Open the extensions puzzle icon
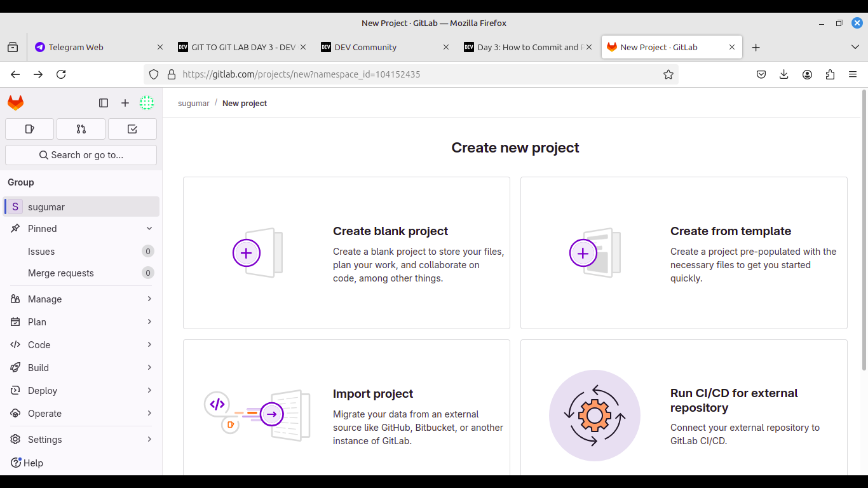Viewport: 868px width, 488px height. [x=830, y=74]
